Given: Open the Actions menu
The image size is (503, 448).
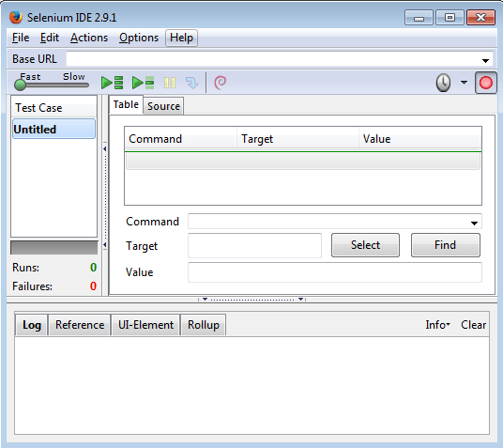Looking at the screenshot, I should pos(89,38).
